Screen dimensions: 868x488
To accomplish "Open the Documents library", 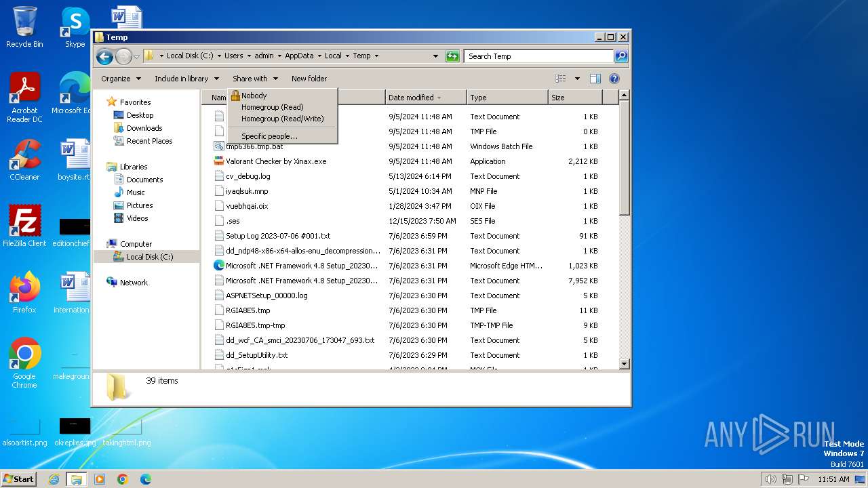I will [144, 180].
